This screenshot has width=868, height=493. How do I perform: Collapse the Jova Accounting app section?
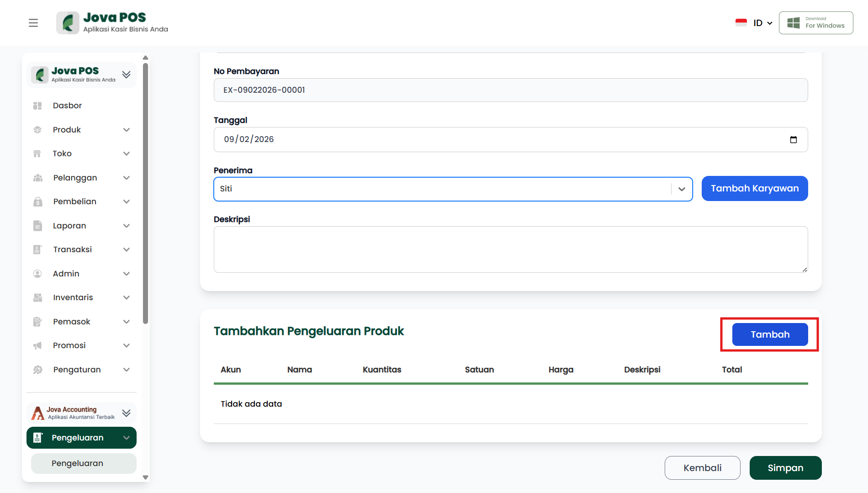tap(126, 413)
